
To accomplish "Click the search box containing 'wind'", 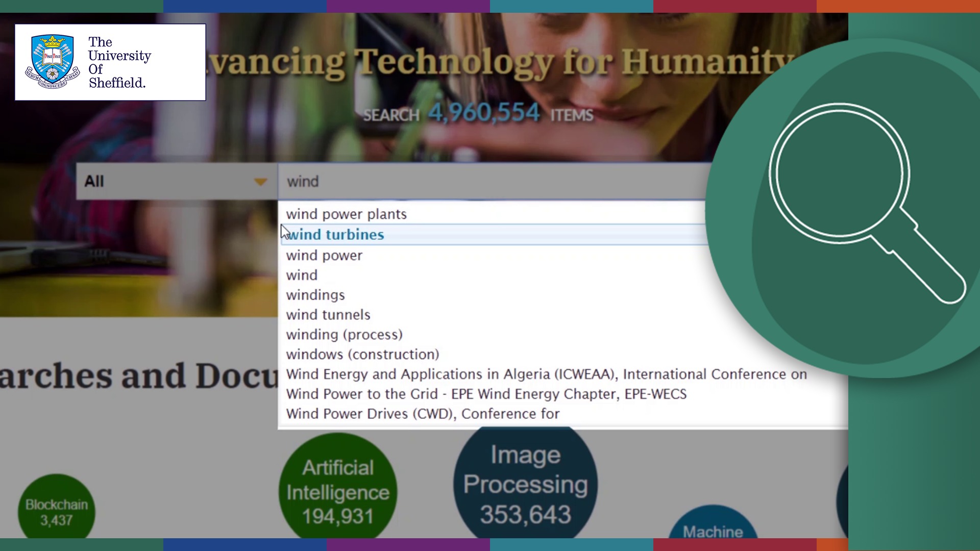I will (x=492, y=181).
